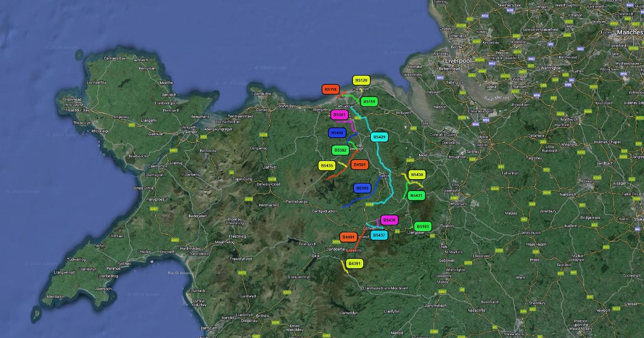Select the Abersoch label
The width and height of the screenshot is (644, 338).
103,289
